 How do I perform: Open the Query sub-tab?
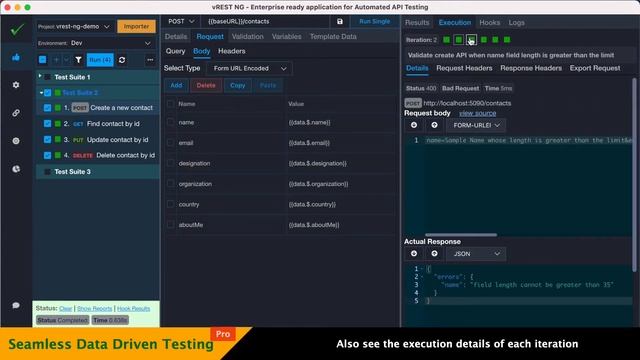176,51
